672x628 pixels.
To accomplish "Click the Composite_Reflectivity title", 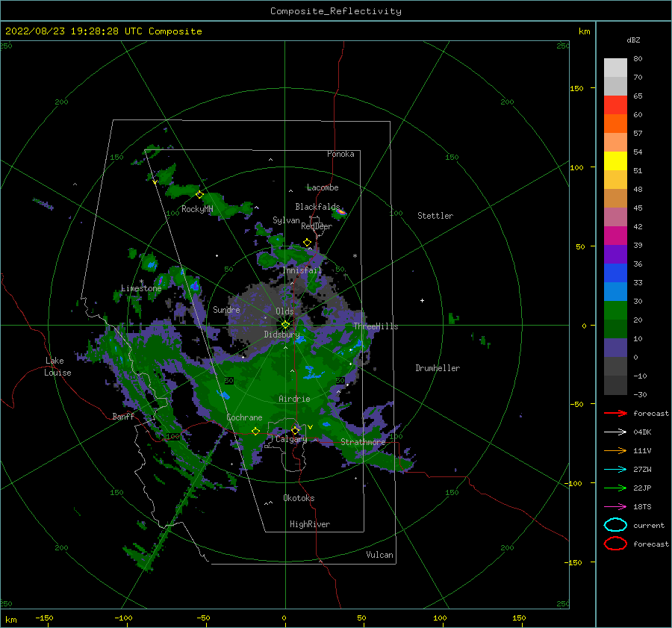I will click(336, 11).
